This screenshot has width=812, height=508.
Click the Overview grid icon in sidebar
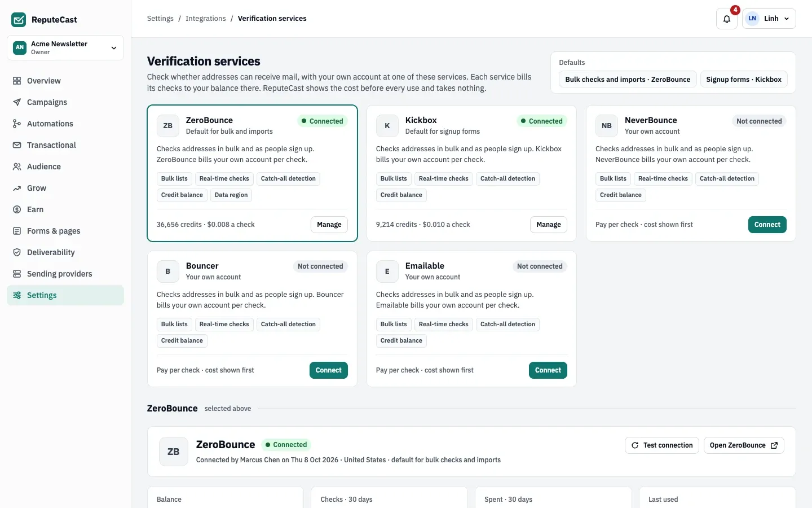(17, 81)
